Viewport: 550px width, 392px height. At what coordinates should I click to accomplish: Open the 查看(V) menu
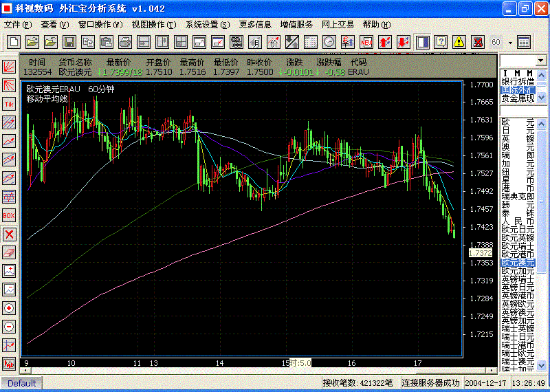click(x=55, y=25)
